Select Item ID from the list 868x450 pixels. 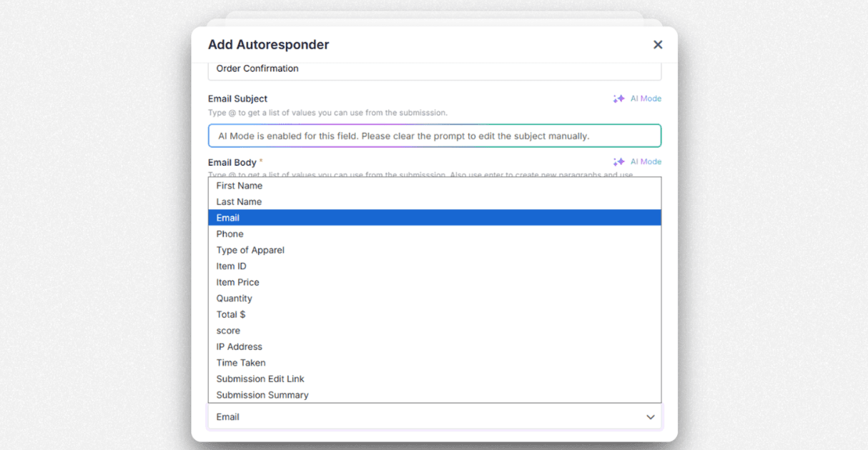point(435,266)
